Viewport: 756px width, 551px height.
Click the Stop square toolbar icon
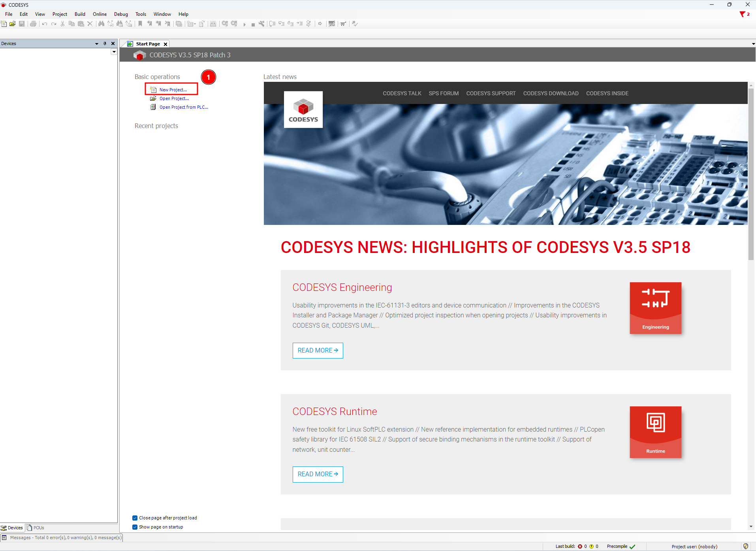coord(253,24)
